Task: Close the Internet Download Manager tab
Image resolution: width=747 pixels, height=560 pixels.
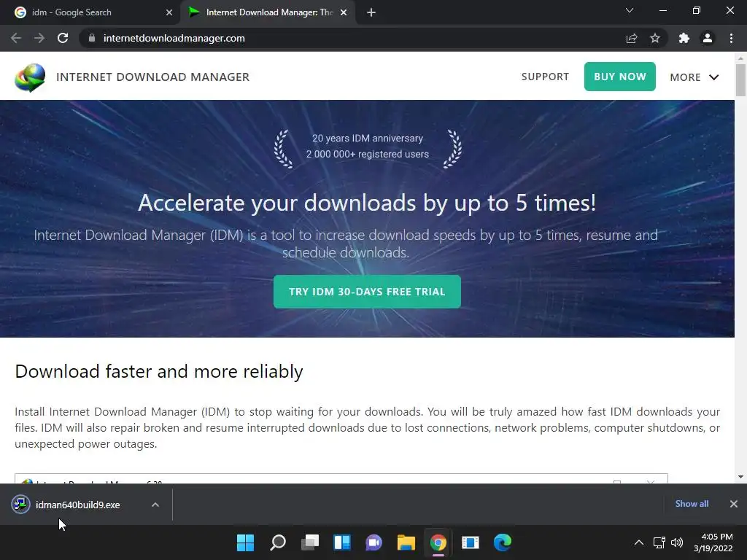Action: point(344,12)
